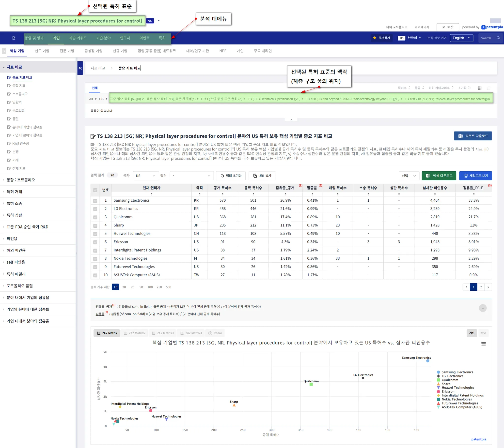Click the Qualcomm green legend swatch
Viewport: 504px width, 448px height.
click(438, 380)
